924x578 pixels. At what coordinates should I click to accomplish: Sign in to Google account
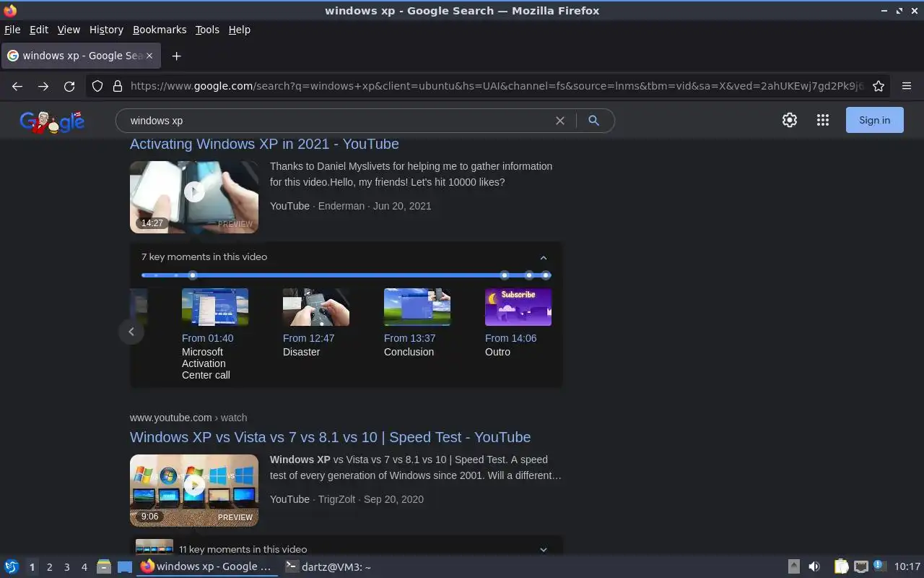[874, 121]
